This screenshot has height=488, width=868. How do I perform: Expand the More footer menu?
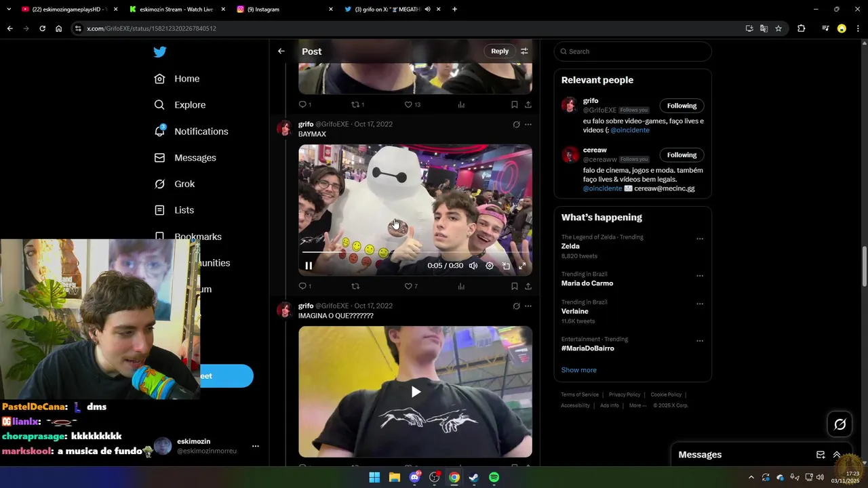tap(637, 405)
